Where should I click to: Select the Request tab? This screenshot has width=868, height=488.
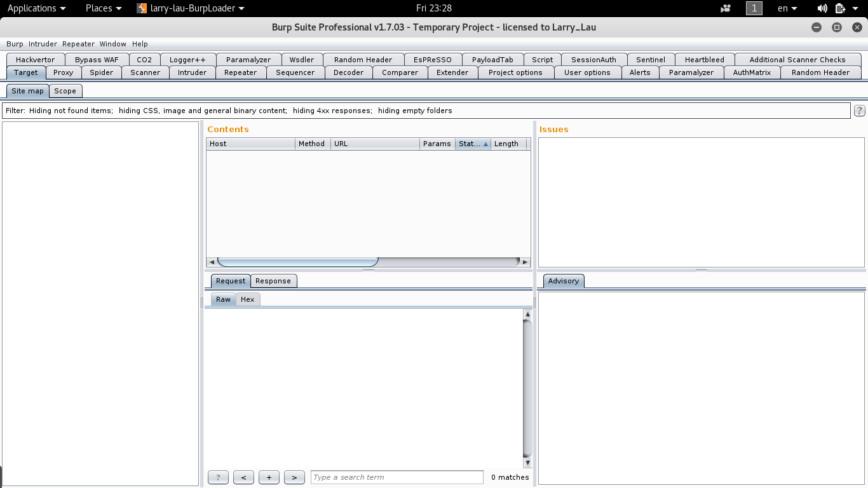(x=231, y=281)
